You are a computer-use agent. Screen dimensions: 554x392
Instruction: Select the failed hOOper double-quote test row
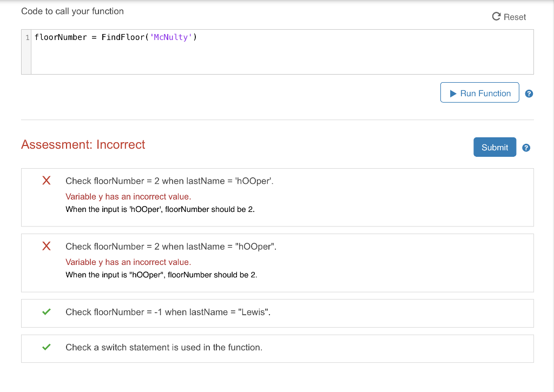point(277,262)
